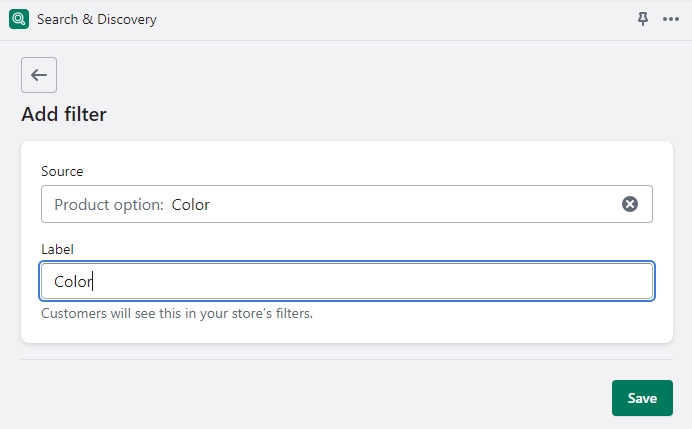Screen dimensions: 692x429
Task: Click the Color value in Source field
Action: coord(190,204)
